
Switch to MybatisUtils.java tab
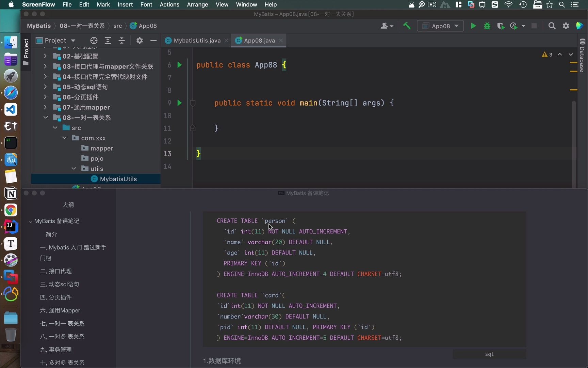197,41
